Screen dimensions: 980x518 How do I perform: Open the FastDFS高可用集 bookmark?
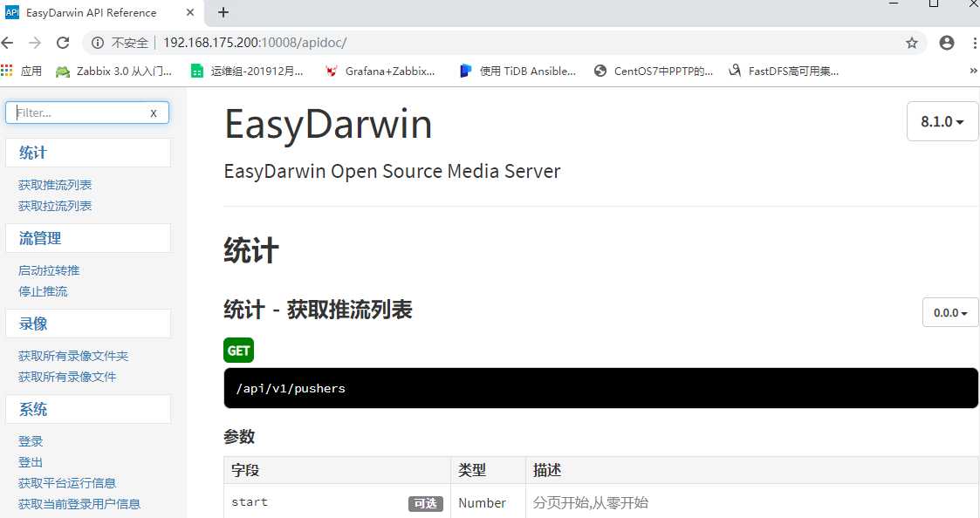click(784, 72)
